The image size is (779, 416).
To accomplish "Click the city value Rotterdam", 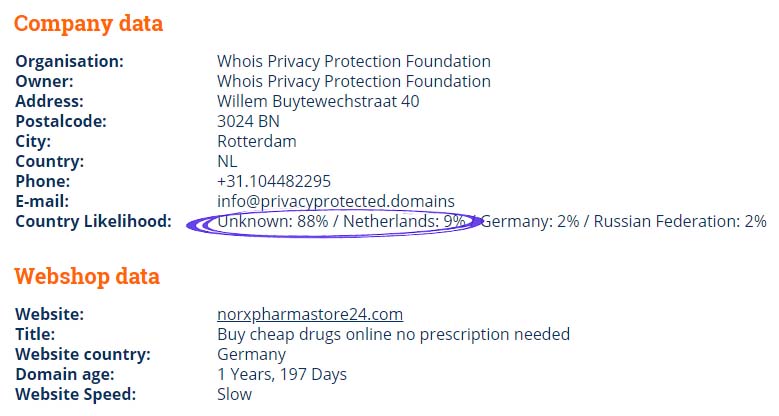I will (x=257, y=141).
